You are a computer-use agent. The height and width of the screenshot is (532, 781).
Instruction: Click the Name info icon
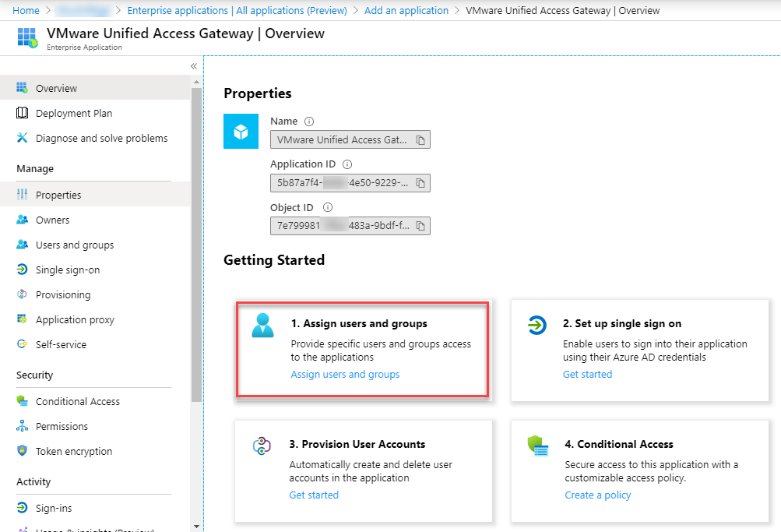pyautogui.click(x=309, y=121)
